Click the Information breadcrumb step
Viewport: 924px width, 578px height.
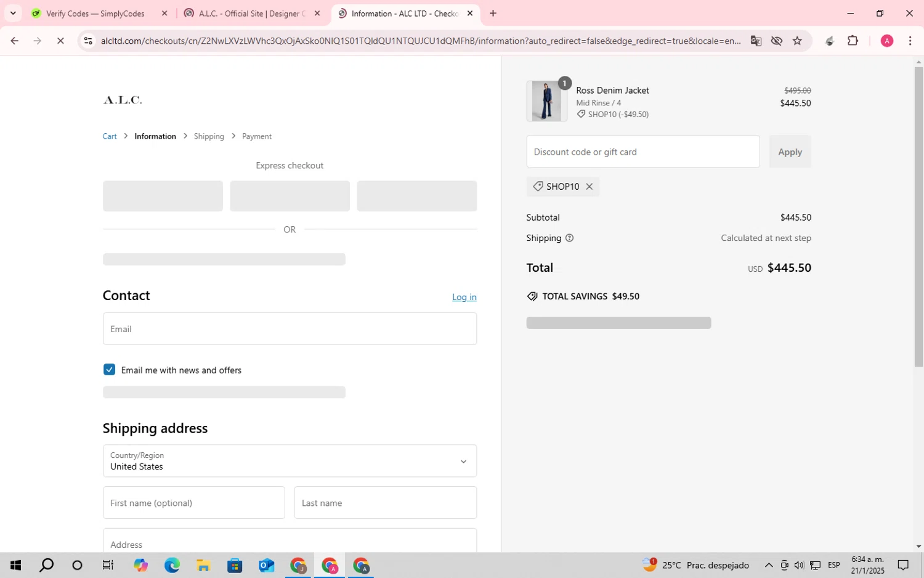pos(155,136)
